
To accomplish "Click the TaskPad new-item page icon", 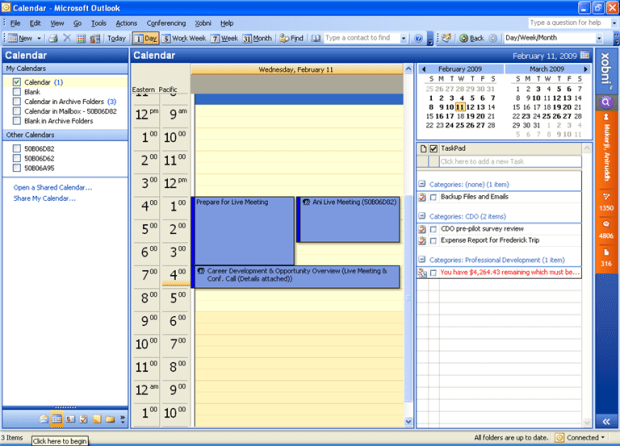I will [423, 149].
